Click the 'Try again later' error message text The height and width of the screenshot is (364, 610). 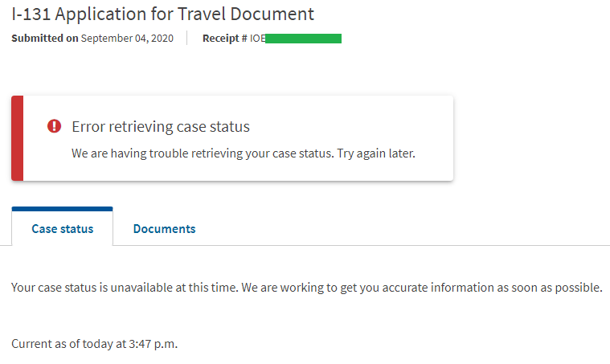376,153
